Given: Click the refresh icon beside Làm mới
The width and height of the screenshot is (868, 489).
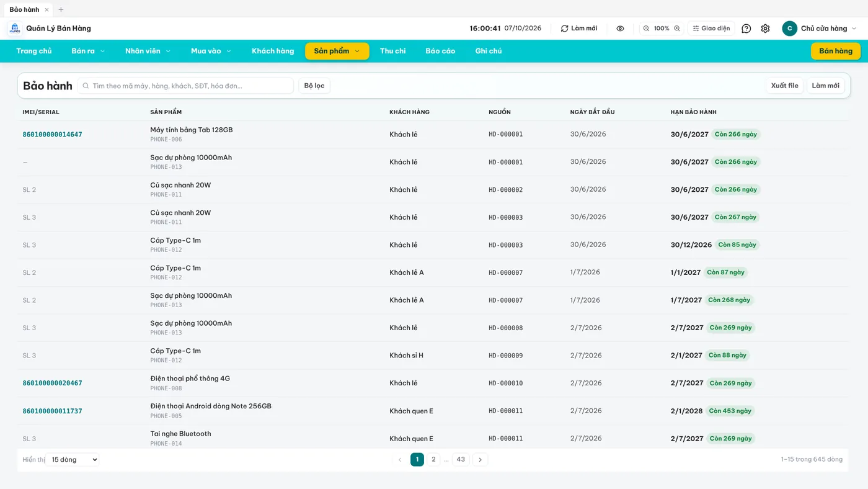Looking at the screenshot, I should tap(564, 29).
